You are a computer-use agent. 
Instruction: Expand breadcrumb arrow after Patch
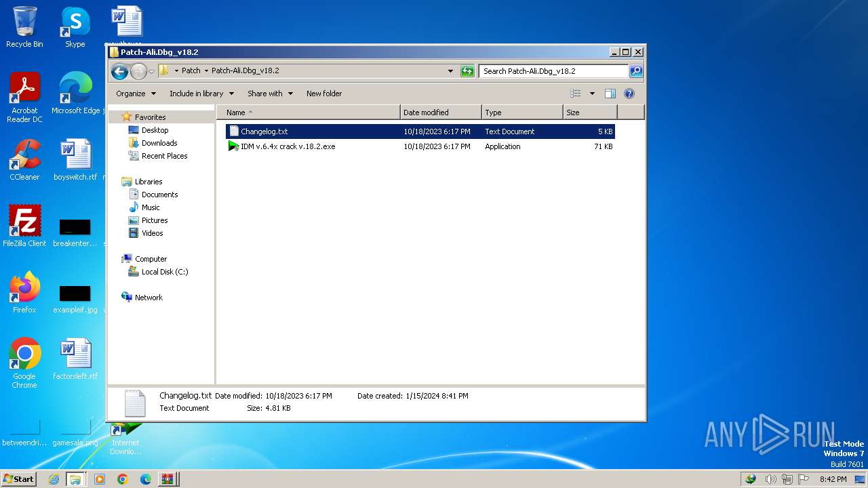[x=206, y=70]
